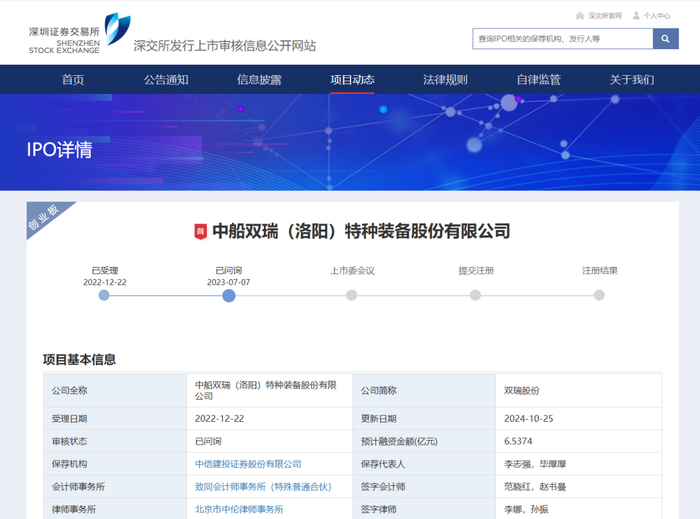Click the 已受理 timeline step marker
This screenshot has height=519, width=700.
click(x=104, y=295)
